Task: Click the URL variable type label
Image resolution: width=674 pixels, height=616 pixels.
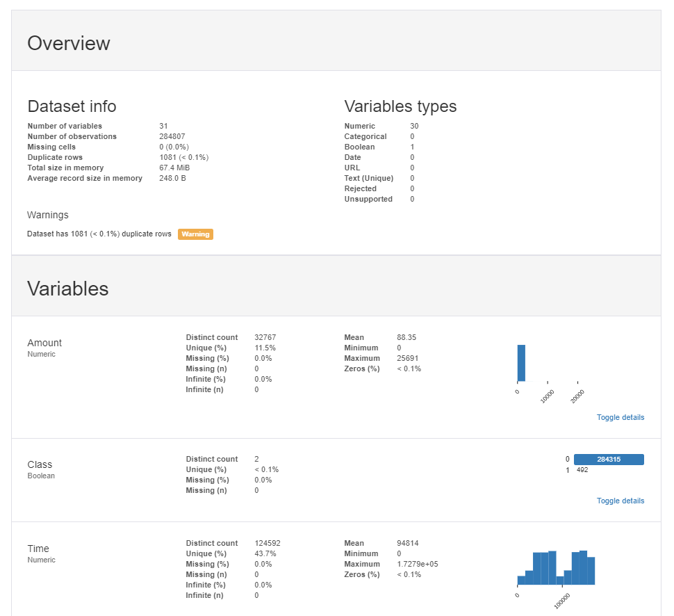Action: pos(352,168)
